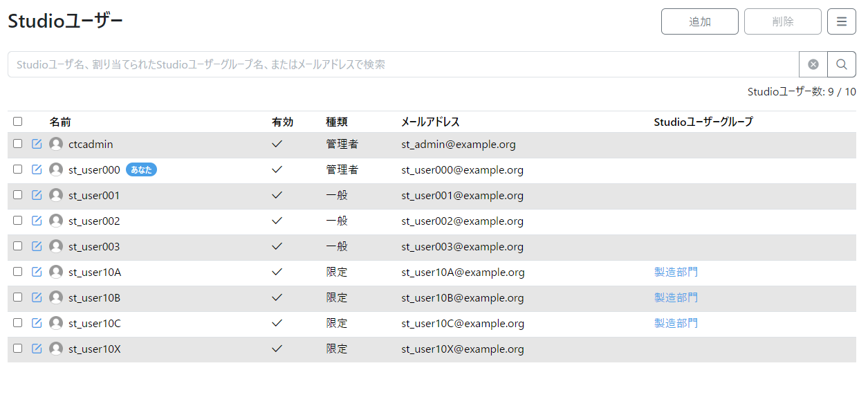Click the enabled checkmark for st_user002

pyautogui.click(x=277, y=221)
